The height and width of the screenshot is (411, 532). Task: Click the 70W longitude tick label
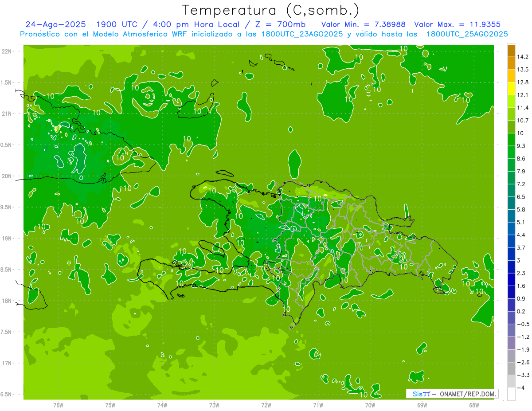[x=370, y=405]
